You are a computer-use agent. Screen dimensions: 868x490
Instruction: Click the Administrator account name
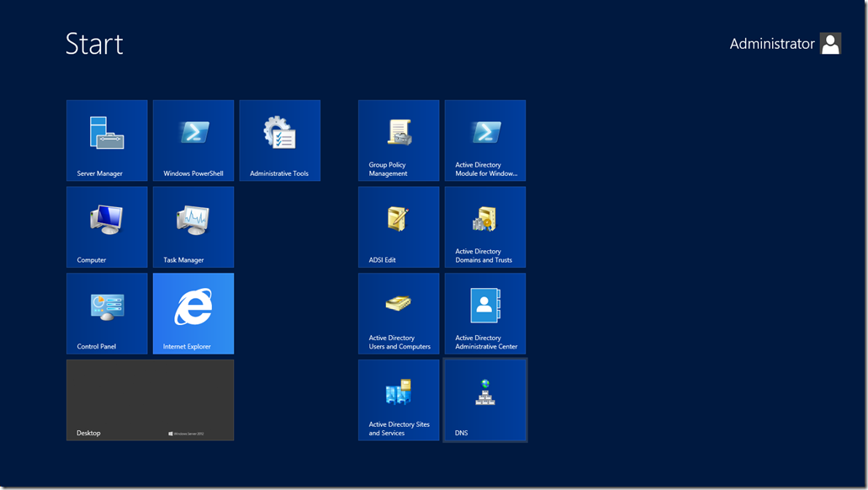tap(771, 44)
